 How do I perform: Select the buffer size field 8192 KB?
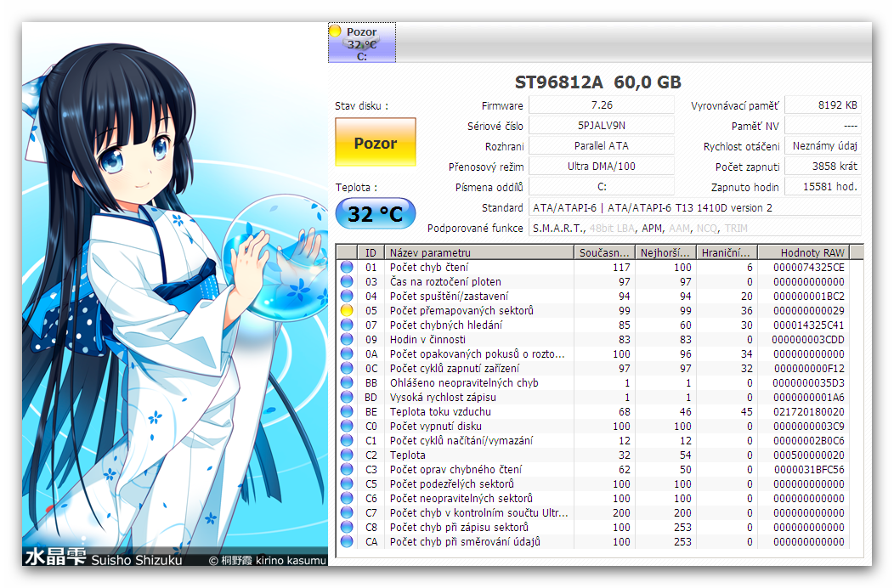(823, 105)
